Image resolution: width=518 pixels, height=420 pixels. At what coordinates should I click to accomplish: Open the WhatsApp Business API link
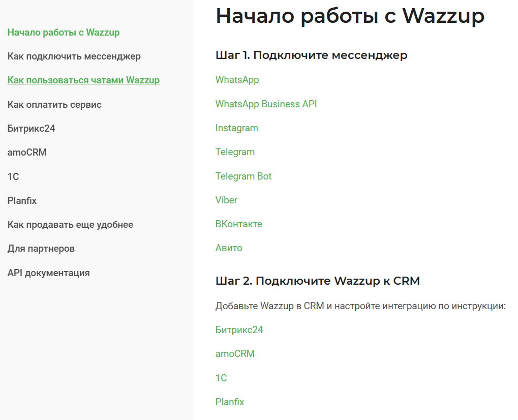point(266,104)
